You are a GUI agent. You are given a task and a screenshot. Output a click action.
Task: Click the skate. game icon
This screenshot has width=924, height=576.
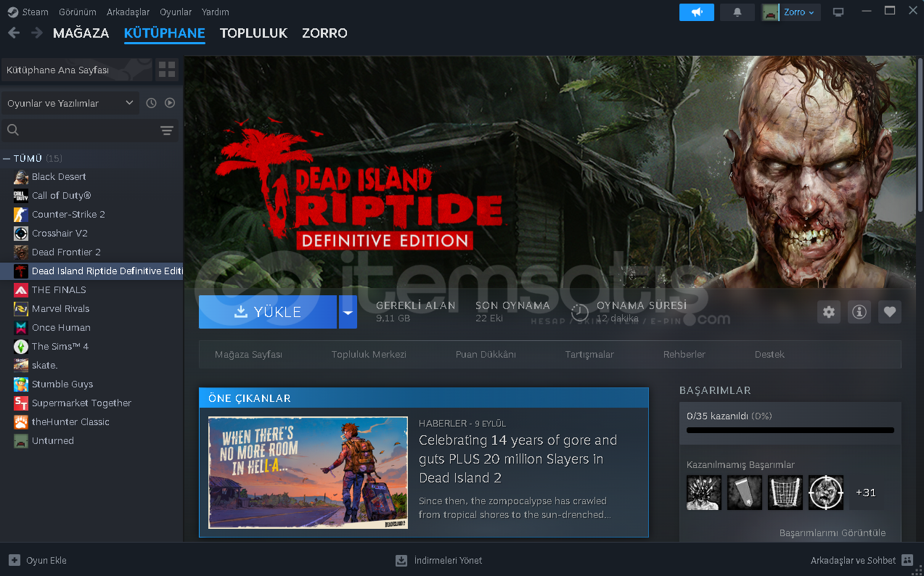[x=21, y=366]
